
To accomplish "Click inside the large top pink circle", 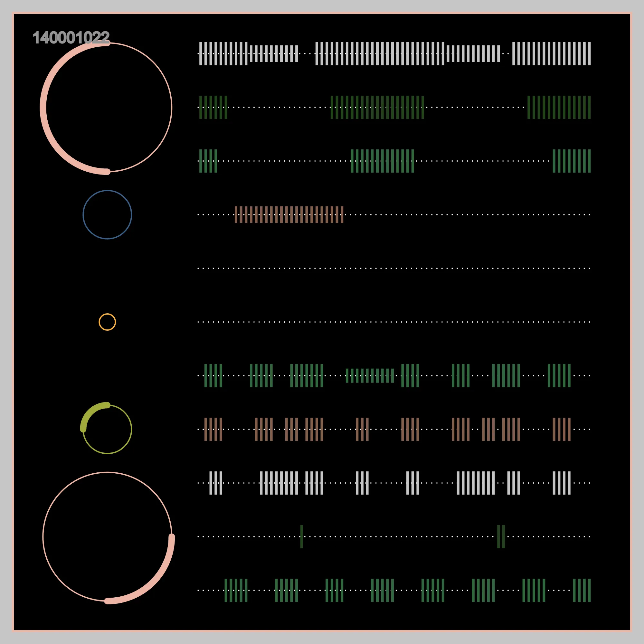I will (x=107, y=107).
